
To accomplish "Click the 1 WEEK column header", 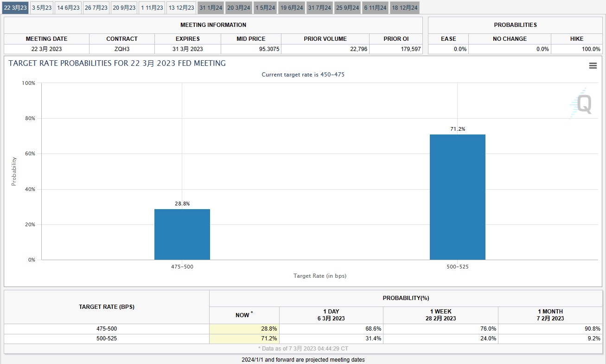I will (x=440, y=315).
